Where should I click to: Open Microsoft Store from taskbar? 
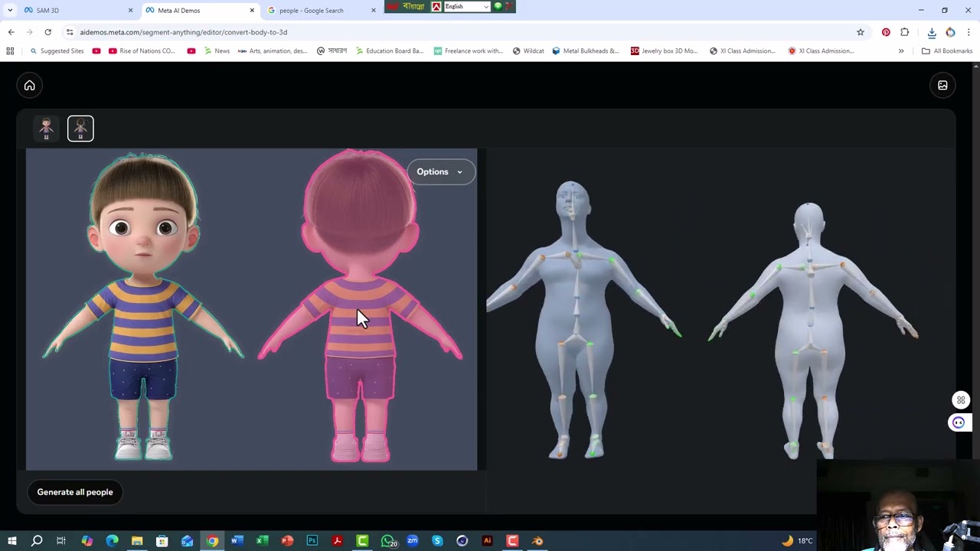(162, 541)
